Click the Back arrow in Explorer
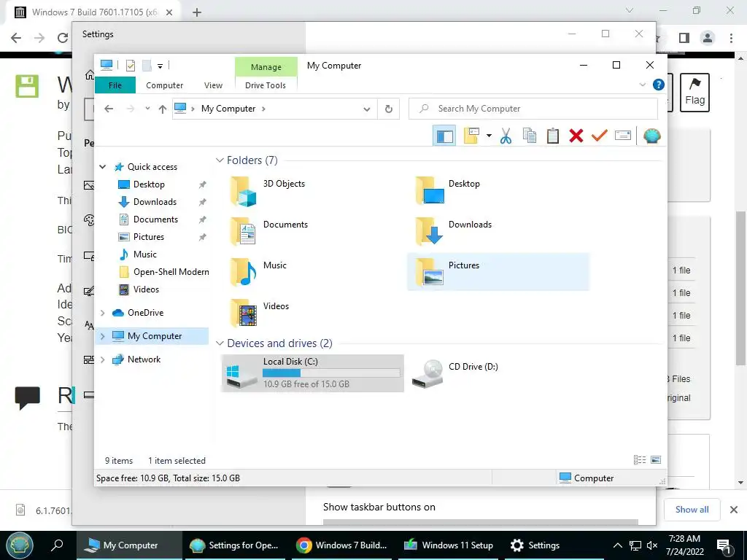This screenshot has width=747, height=560. [x=109, y=109]
